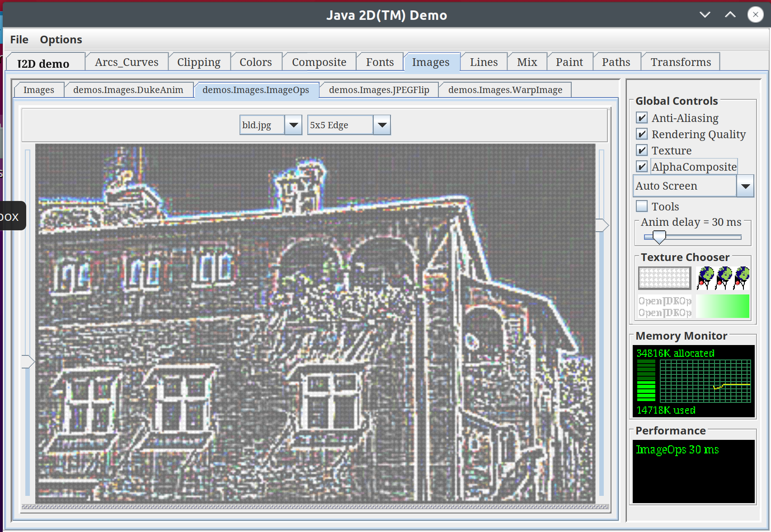Select the gray dotted texture swatch

coord(664,278)
